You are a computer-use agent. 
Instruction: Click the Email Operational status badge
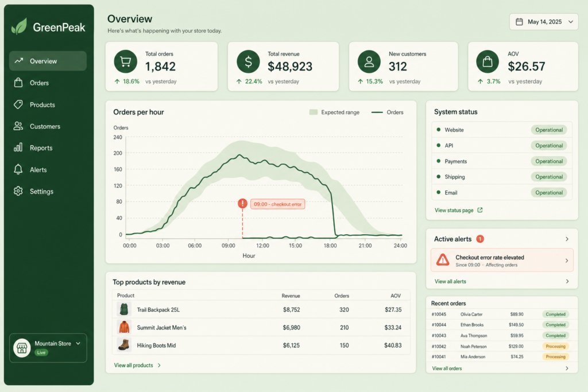[549, 192]
